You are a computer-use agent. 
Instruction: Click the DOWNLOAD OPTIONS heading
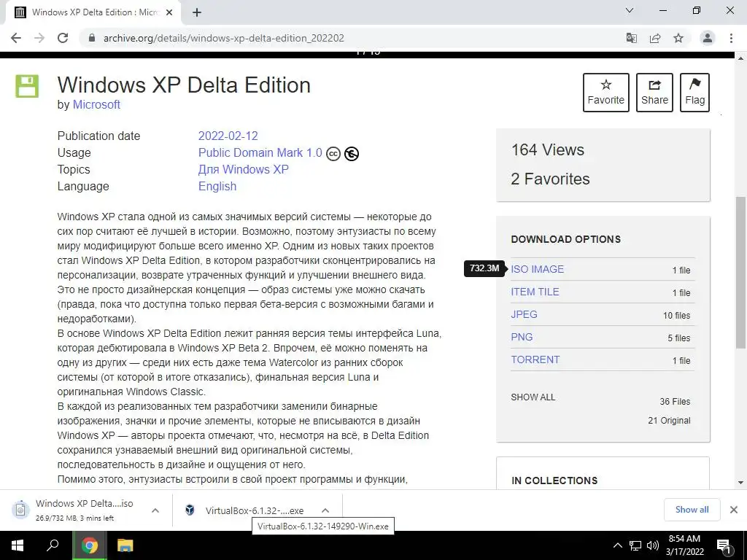tap(566, 239)
